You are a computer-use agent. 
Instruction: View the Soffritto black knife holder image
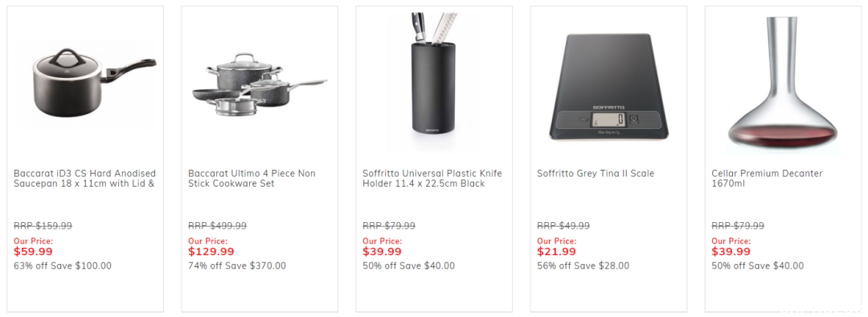tap(434, 83)
